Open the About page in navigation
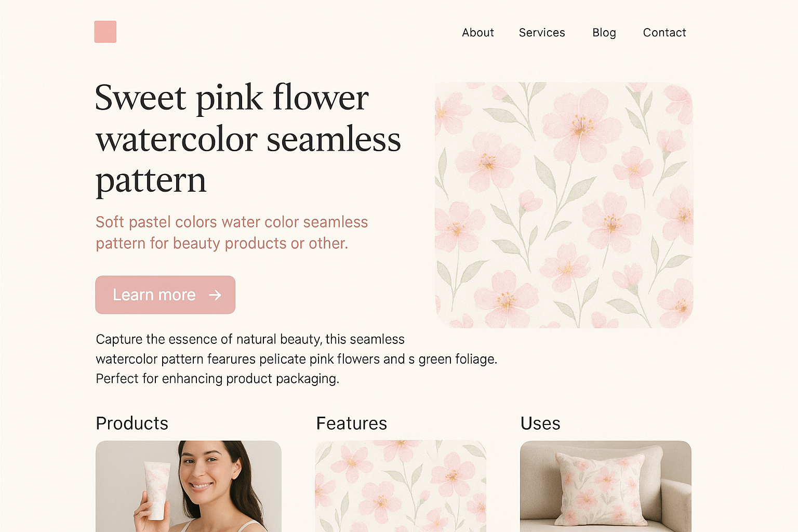The width and height of the screenshot is (798, 532). pos(477,33)
